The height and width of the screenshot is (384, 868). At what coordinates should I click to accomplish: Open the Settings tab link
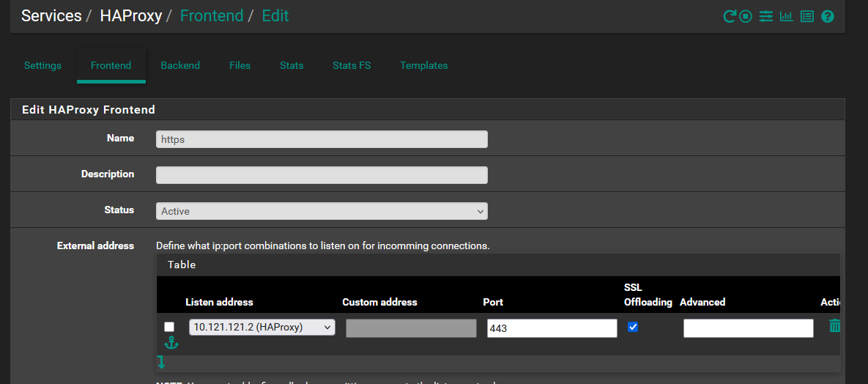pyautogui.click(x=42, y=65)
